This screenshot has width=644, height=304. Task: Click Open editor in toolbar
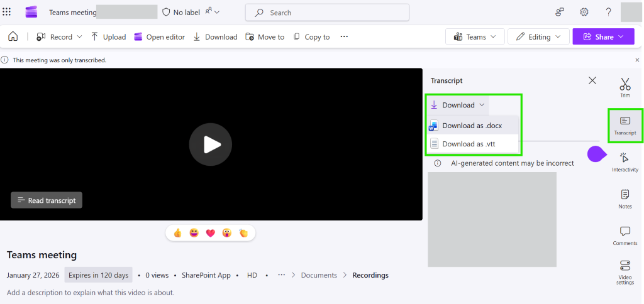click(x=159, y=37)
